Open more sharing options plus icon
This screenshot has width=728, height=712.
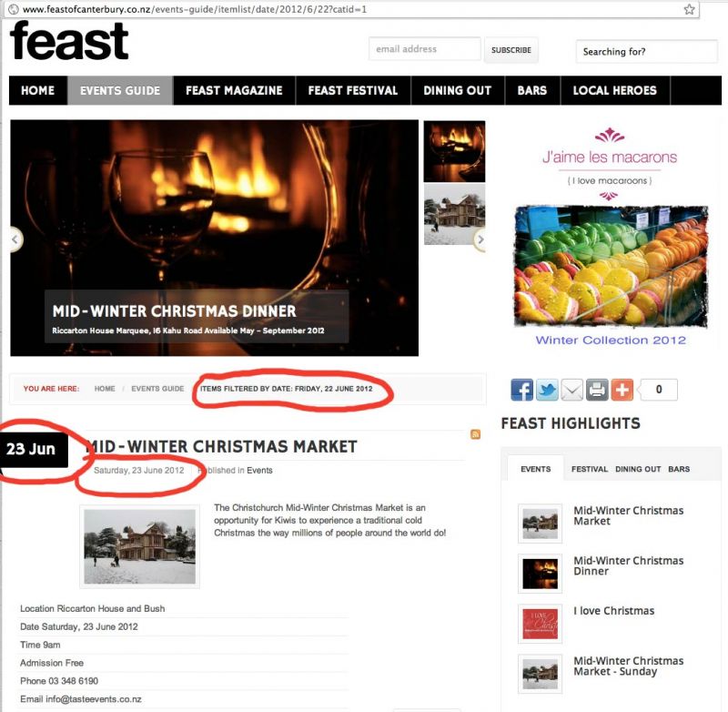tap(622, 389)
